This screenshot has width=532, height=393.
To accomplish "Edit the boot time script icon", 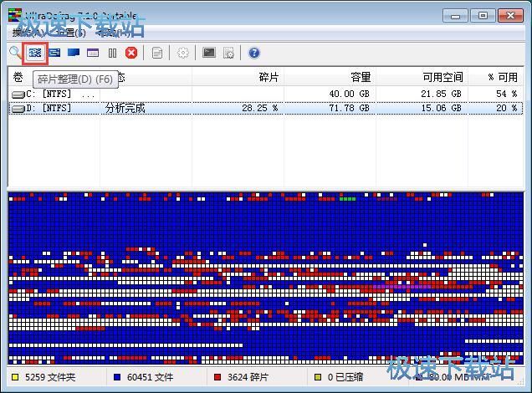I will (x=228, y=53).
